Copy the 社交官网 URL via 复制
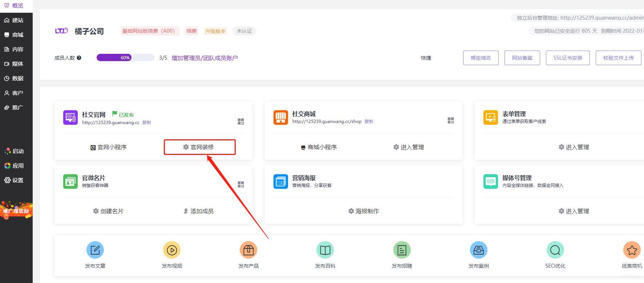644x283 pixels. [x=146, y=123]
